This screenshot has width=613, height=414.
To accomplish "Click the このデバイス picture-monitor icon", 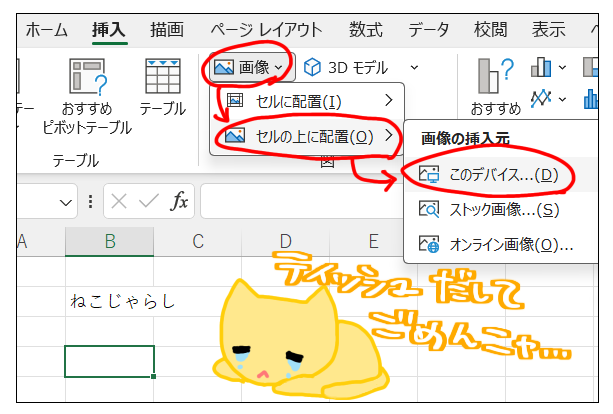I will coord(429,174).
